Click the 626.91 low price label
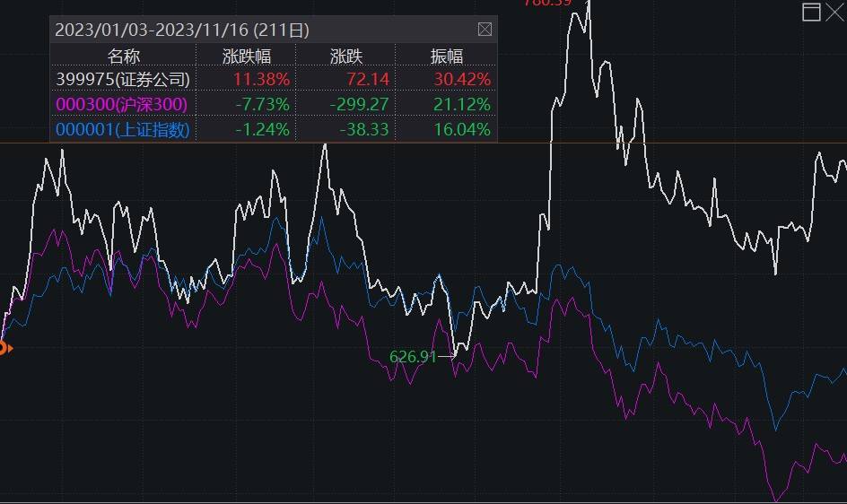 tap(413, 357)
